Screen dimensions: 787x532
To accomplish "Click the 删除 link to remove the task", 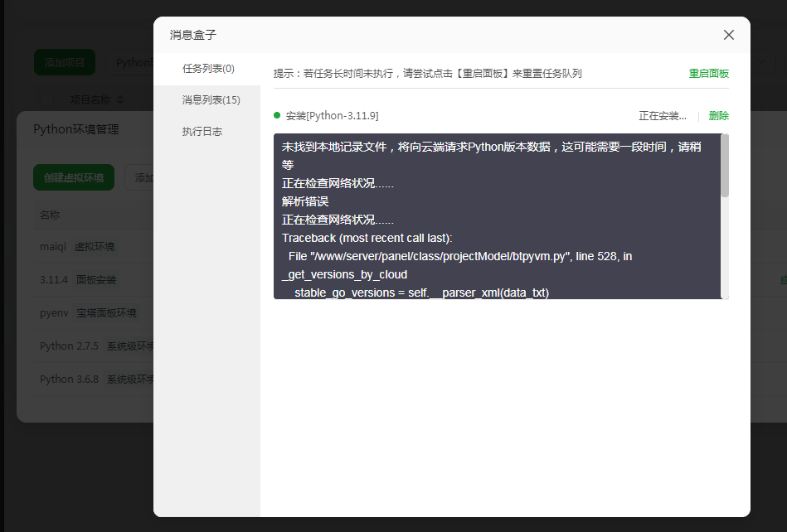I will 717,115.
